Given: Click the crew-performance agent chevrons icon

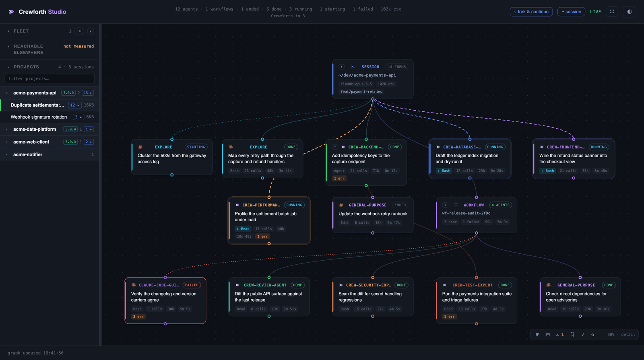Looking at the screenshot, I should pyautogui.click(x=237, y=205).
